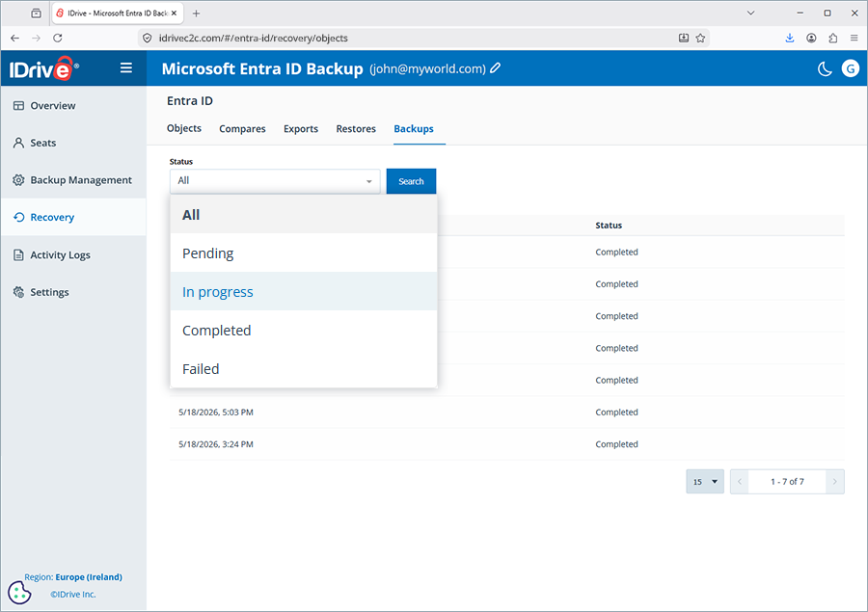Choose In progress status option
The height and width of the screenshot is (612, 868).
(304, 292)
